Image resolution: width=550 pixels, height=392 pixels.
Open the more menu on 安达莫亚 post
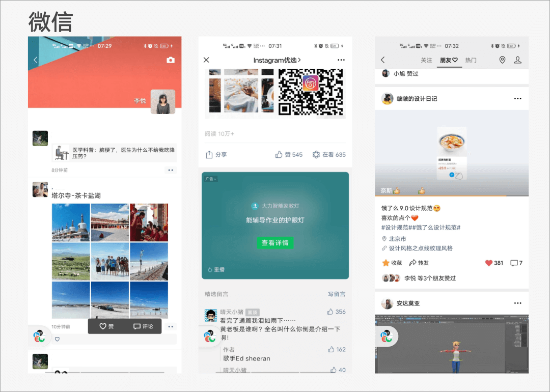tap(518, 303)
